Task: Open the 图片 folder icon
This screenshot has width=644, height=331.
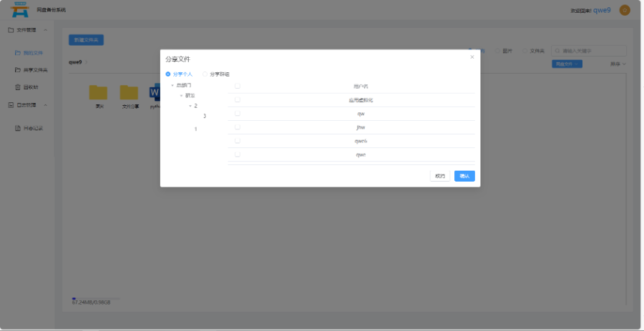Action: (x=98, y=92)
